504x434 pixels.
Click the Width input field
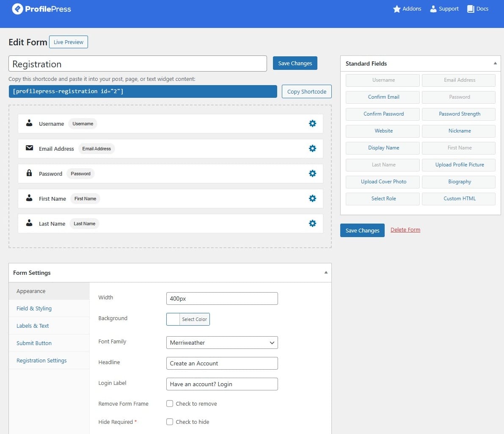point(222,299)
